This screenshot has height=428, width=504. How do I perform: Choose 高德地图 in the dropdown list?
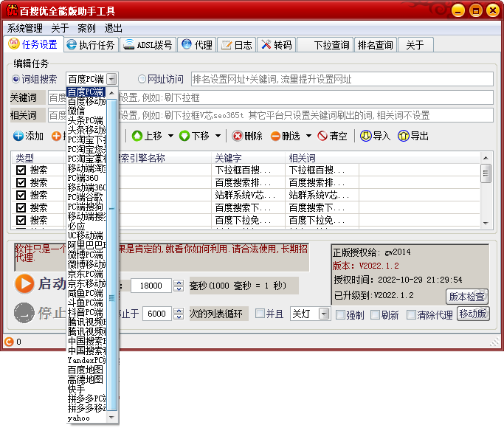(x=86, y=379)
